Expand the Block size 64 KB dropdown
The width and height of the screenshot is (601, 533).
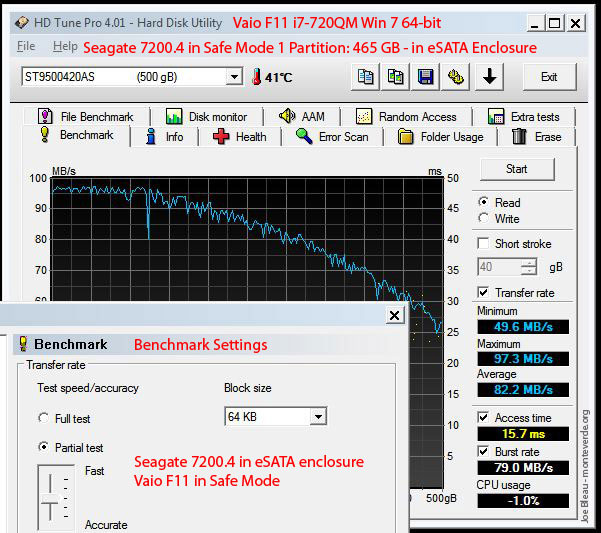[318, 417]
